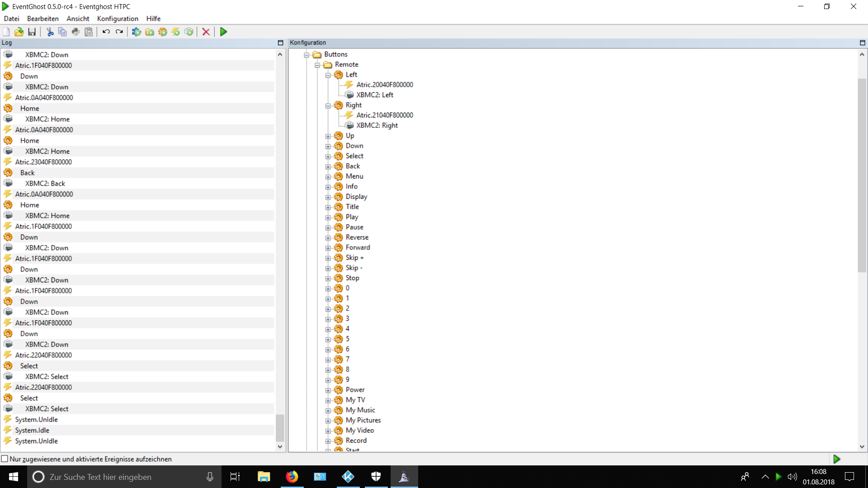The height and width of the screenshot is (488, 868).
Task: Open the notification center
Action: point(849,477)
